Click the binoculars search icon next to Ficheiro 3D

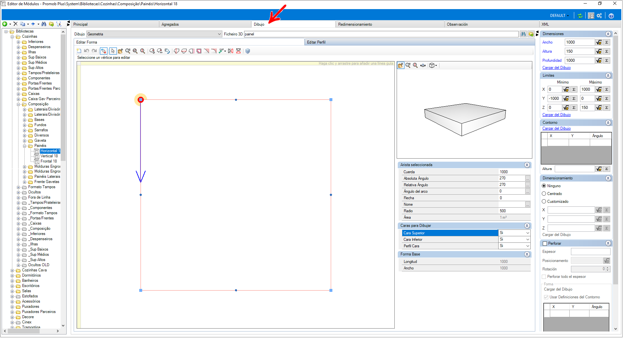[x=523, y=34]
